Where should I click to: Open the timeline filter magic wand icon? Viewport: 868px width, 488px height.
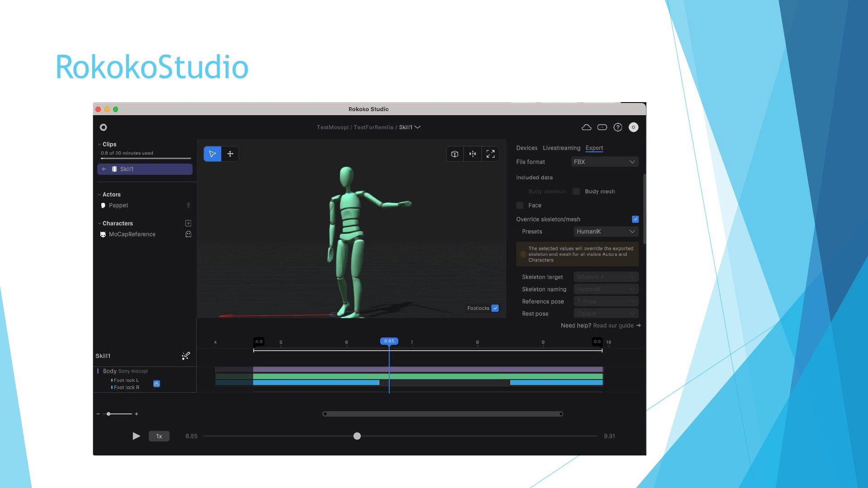coord(186,356)
